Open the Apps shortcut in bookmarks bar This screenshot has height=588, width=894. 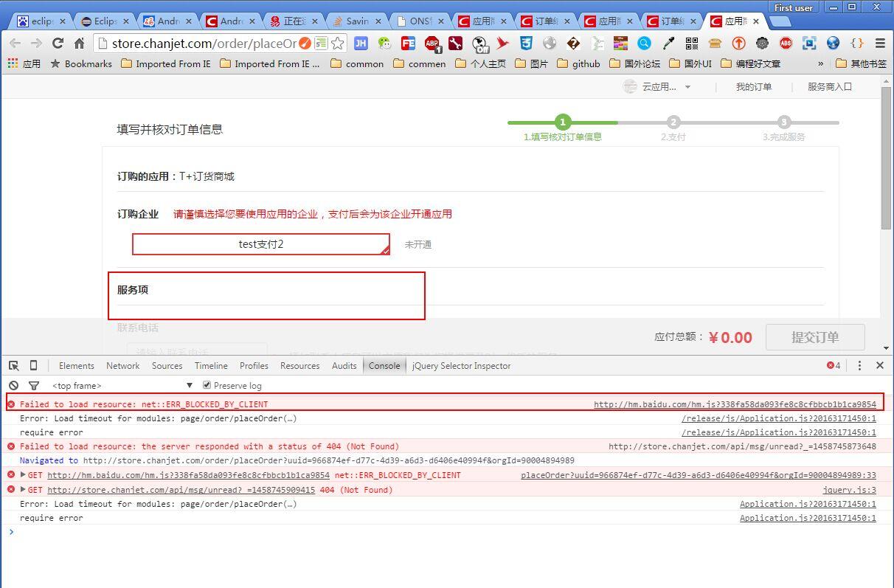tap(24, 63)
